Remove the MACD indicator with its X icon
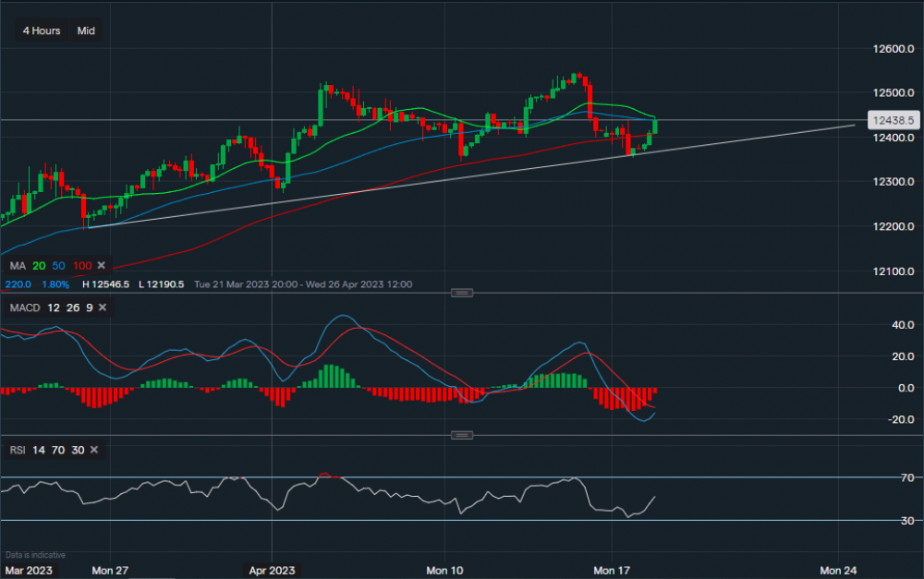This screenshot has height=579, width=924. tap(102, 307)
